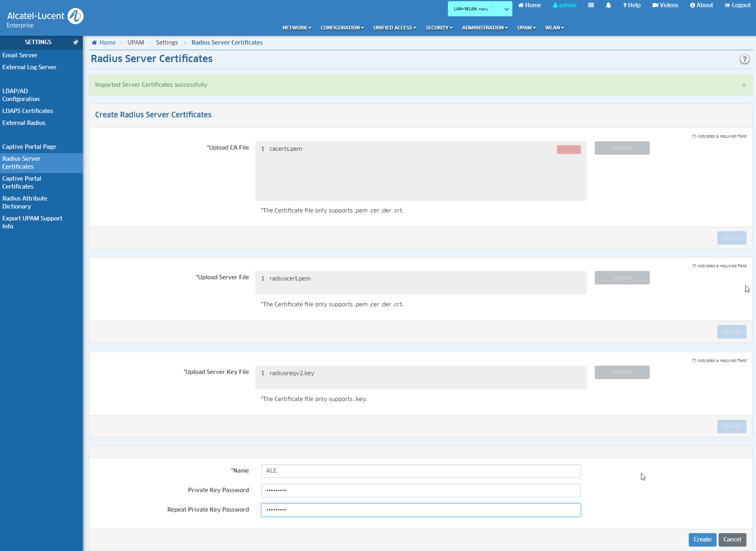Open the Videos link in header
756x551 pixels.
665,5
